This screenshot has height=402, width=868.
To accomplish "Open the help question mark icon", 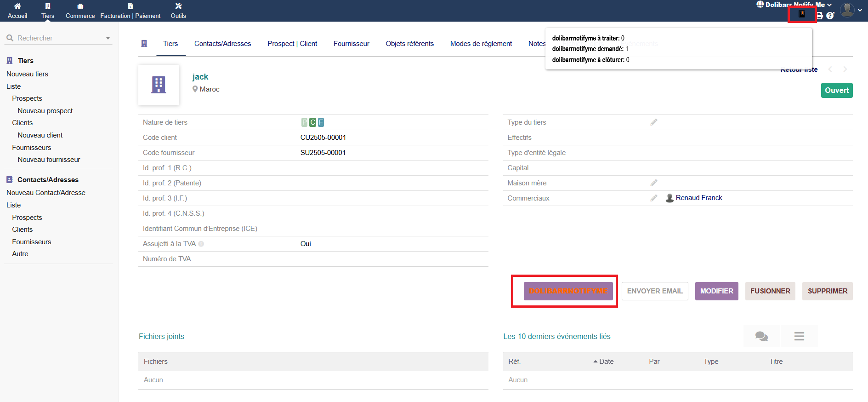I will pyautogui.click(x=830, y=16).
